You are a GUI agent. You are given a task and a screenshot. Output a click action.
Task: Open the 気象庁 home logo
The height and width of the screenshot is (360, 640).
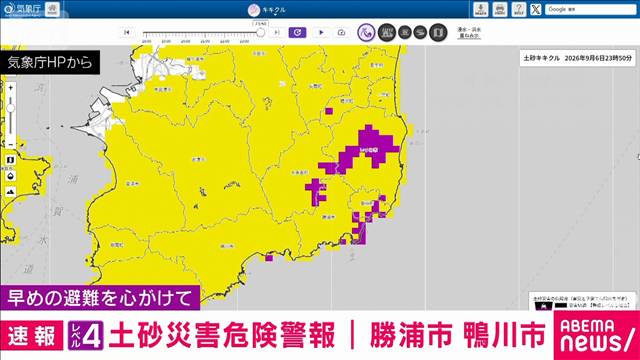[22, 9]
